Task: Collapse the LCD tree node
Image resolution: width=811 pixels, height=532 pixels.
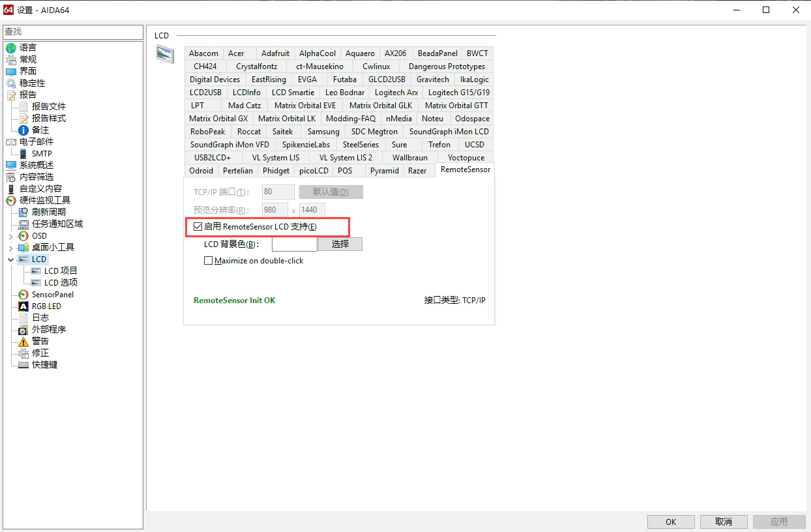Action: tap(10, 259)
